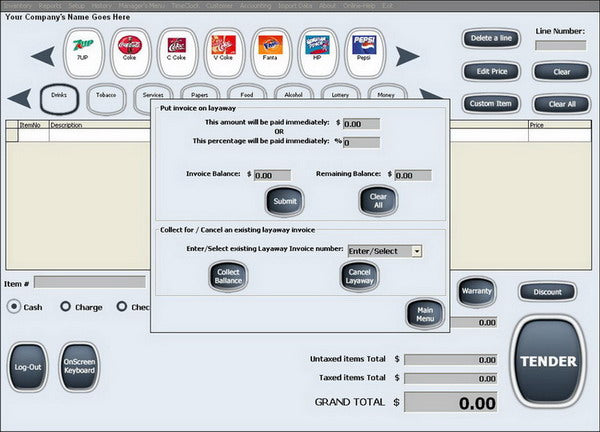Click the large TENDER button
Screen dimensions: 600x432
point(548,361)
